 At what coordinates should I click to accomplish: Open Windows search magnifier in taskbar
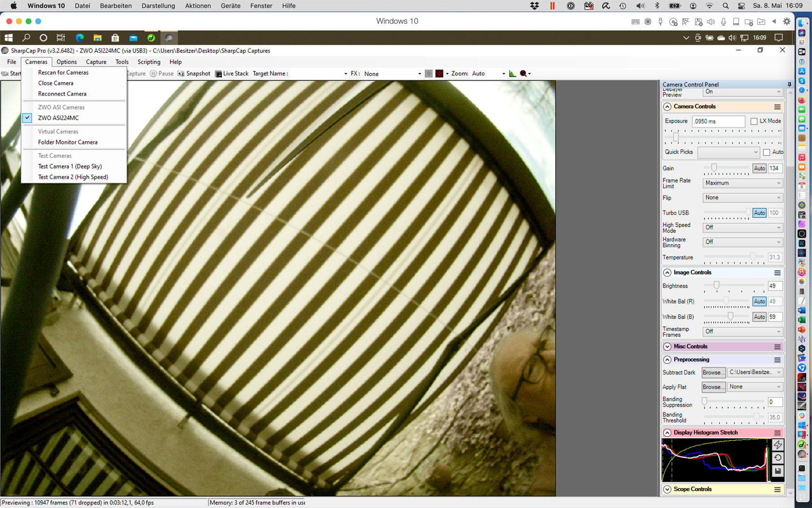pos(26,38)
